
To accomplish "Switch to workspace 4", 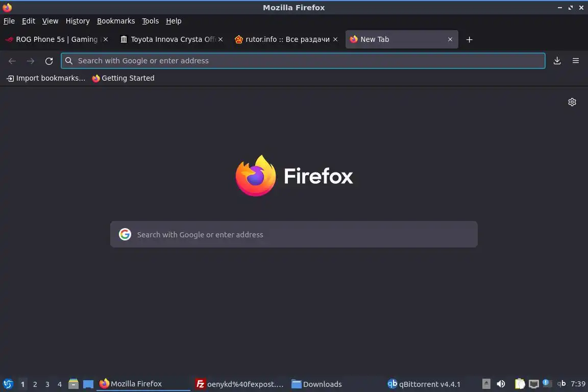I will (60, 384).
